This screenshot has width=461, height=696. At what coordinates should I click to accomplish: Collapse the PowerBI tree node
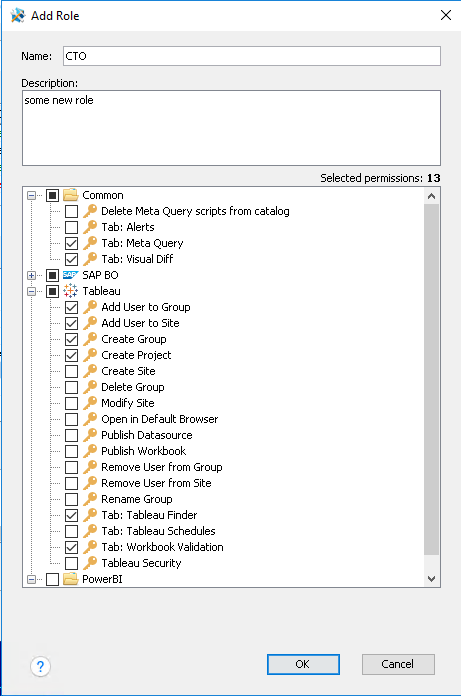pyautogui.click(x=32, y=579)
